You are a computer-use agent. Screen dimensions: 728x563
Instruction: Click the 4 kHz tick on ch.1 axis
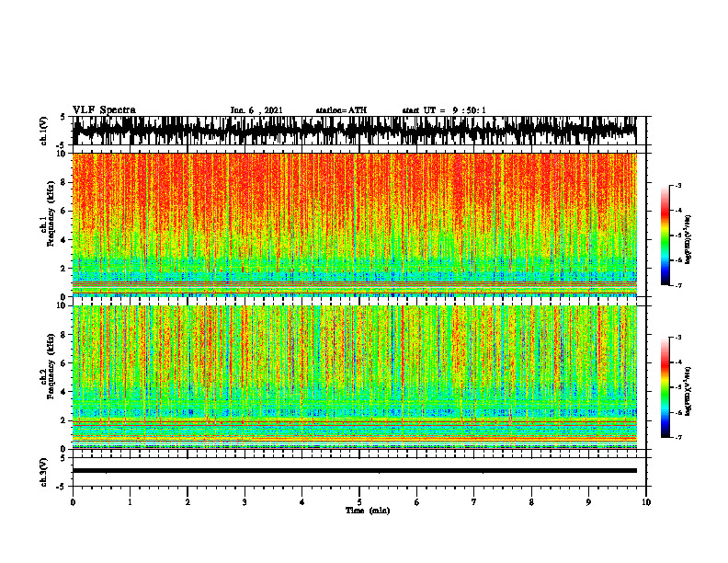pyautogui.click(x=64, y=240)
